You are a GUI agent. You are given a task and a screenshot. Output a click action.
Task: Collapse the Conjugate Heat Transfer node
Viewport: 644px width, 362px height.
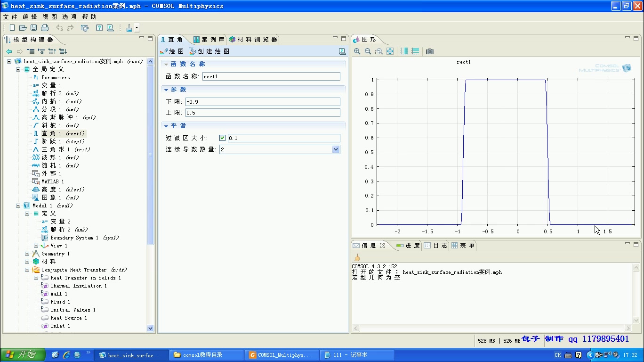[27, 270]
